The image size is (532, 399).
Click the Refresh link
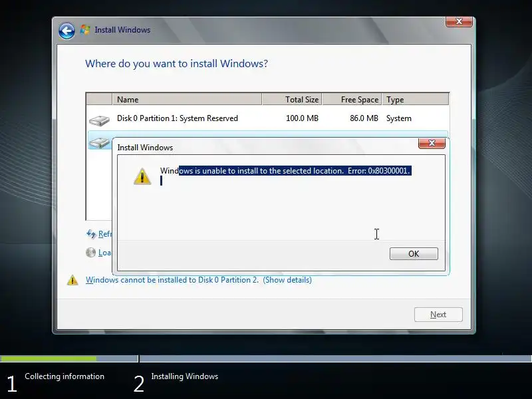105,234
